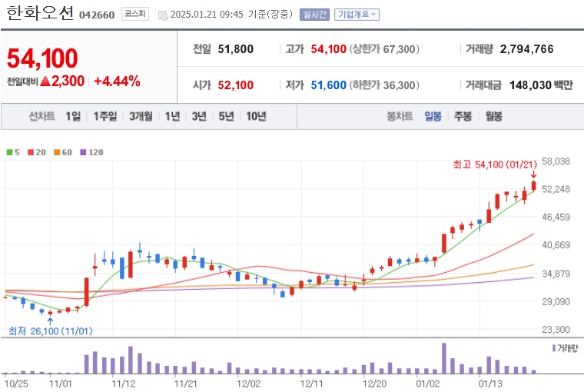584x392 pixels.
Task: Select the 3개월 line chart period
Action: 141,116
